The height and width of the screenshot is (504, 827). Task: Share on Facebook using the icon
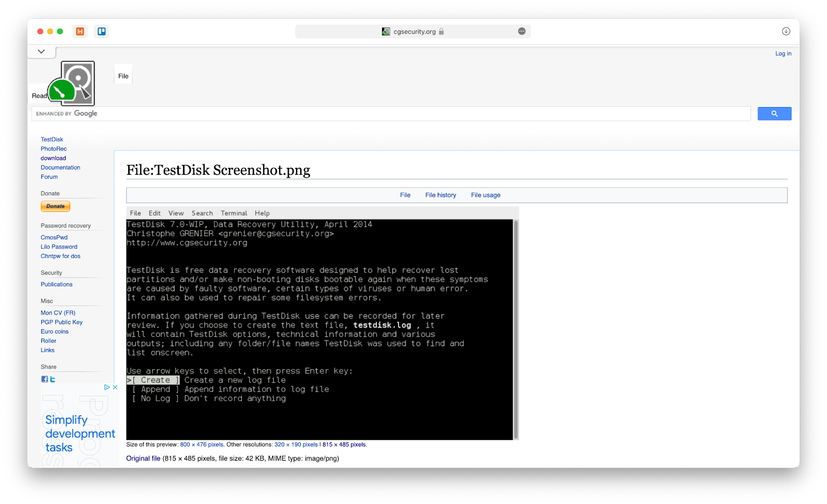[x=44, y=379]
